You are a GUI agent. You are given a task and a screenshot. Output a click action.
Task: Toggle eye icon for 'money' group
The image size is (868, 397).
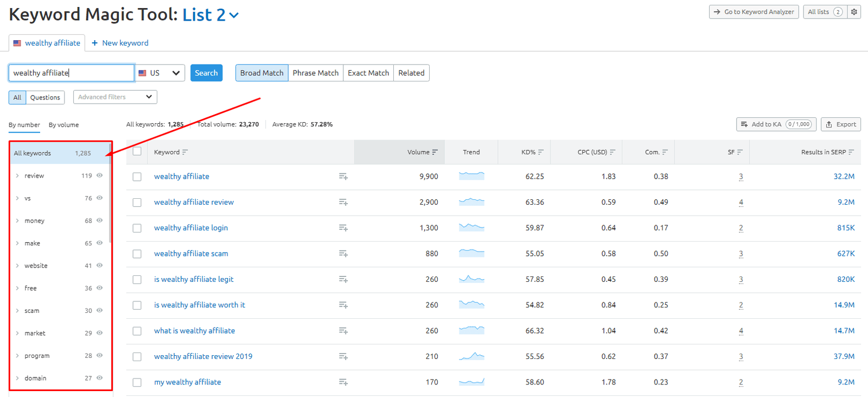click(x=99, y=220)
